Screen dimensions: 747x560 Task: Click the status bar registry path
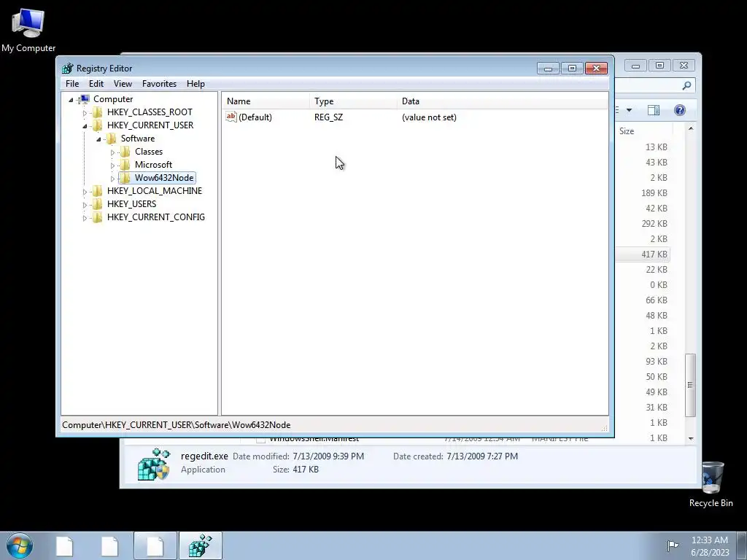pyautogui.click(x=177, y=425)
